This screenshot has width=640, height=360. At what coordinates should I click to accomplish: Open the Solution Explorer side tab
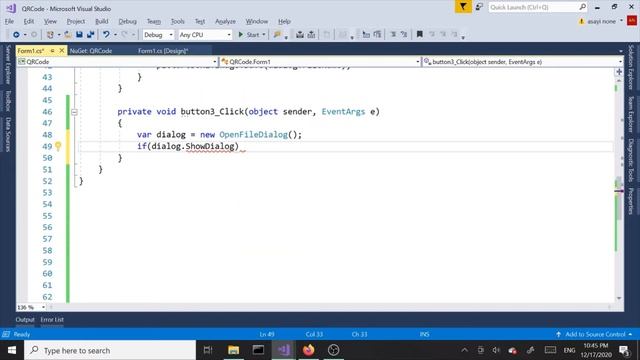pos(631,68)
